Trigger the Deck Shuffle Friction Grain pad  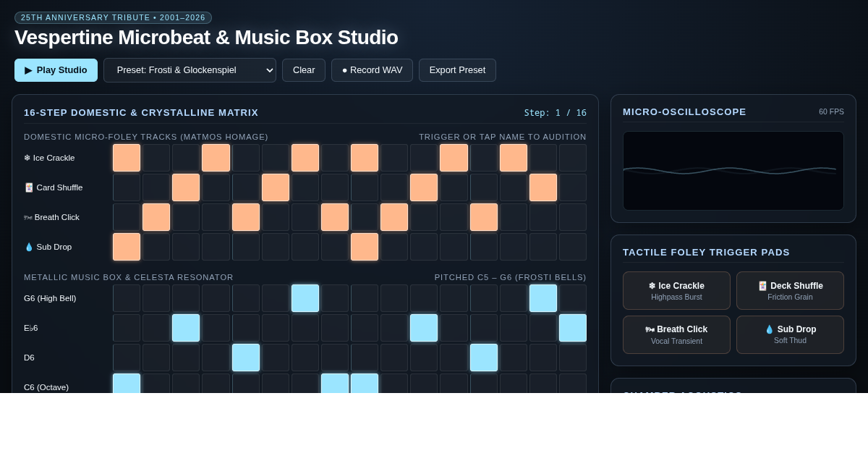click(790, 291)
